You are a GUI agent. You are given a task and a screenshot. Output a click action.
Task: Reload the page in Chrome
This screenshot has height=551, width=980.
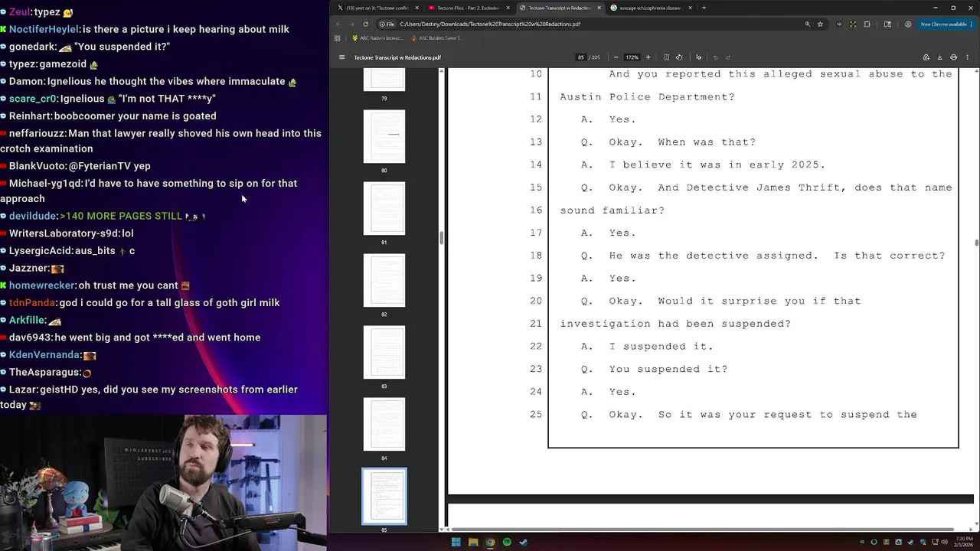coord(366,24)
